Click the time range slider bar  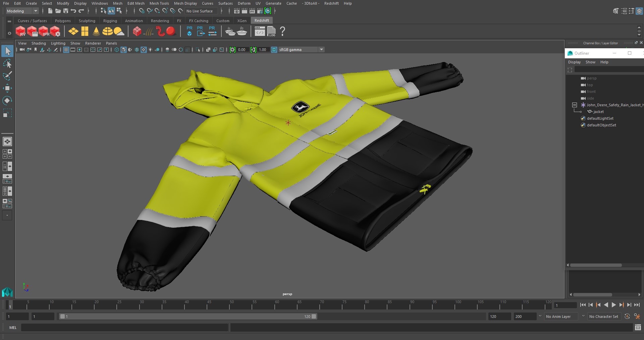pos(188,316)
